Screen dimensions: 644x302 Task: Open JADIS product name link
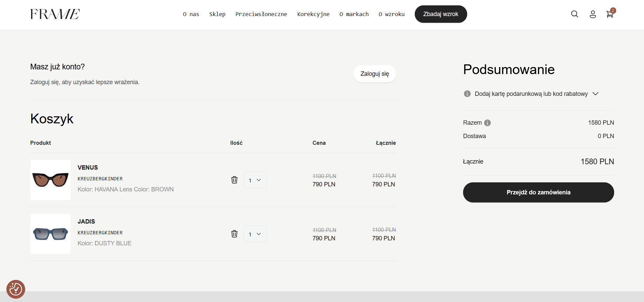pos(86,222)
